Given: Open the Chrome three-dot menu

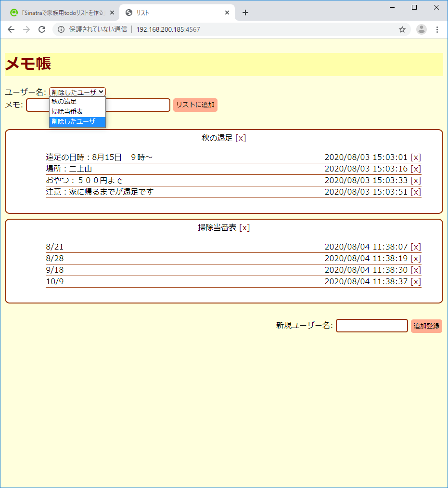Looking at the screenshot, I should pos(437,29).
